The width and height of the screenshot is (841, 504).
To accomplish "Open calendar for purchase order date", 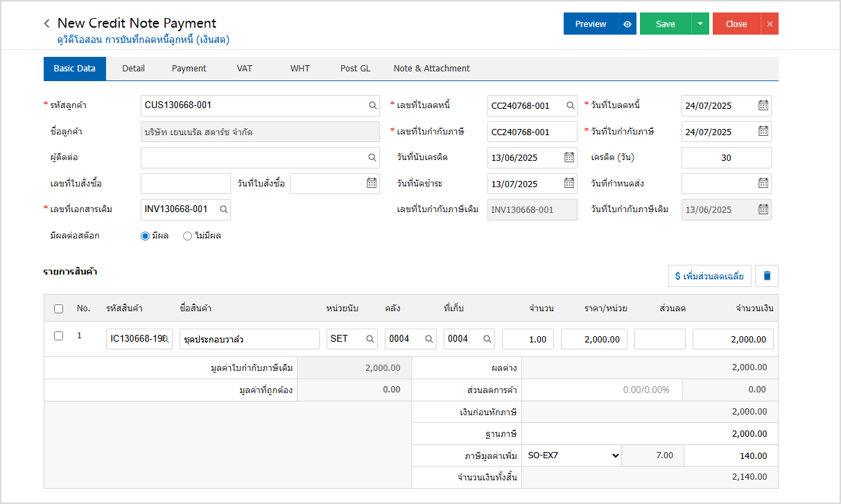I will click(372, 184).
